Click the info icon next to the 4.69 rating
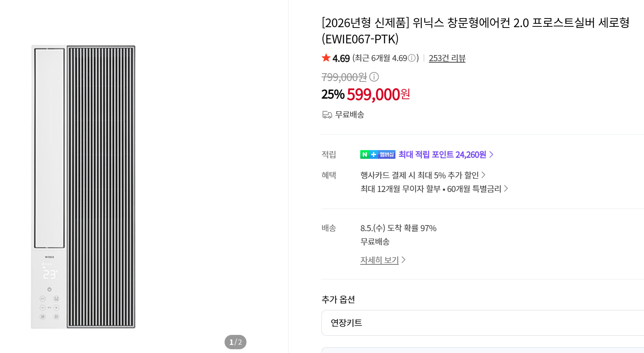Image resolution: width=644 pixels, height=353 pixels. (x=411, y=58)
